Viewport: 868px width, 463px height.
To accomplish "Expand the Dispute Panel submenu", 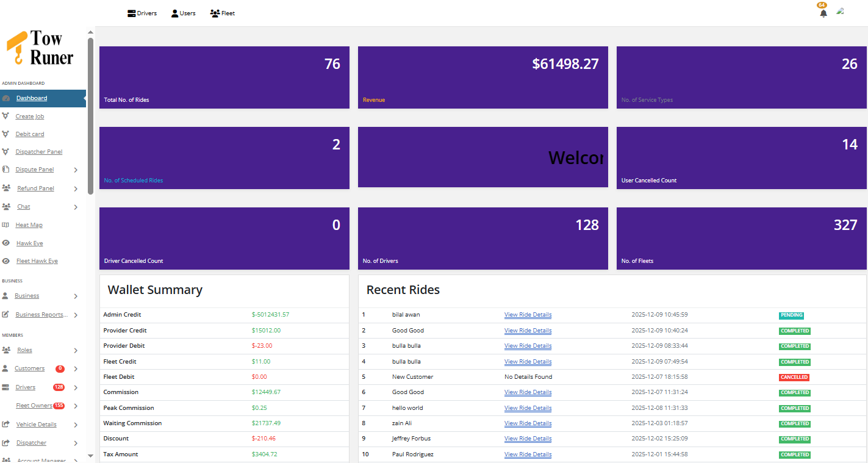I will [76, 170].
